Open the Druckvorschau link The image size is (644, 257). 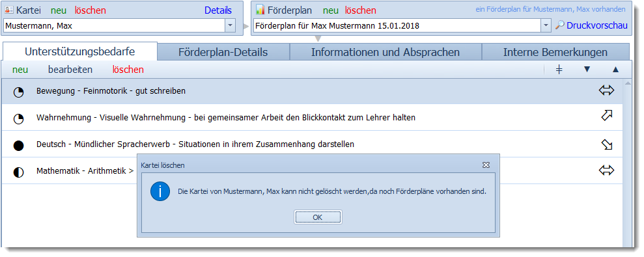point(597,25)
